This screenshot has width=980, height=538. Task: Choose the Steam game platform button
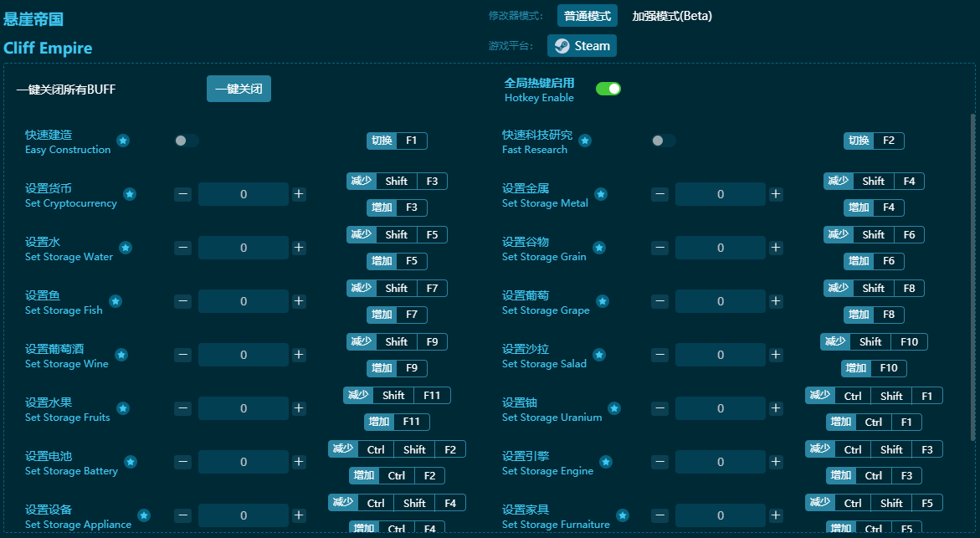[582, 46]
